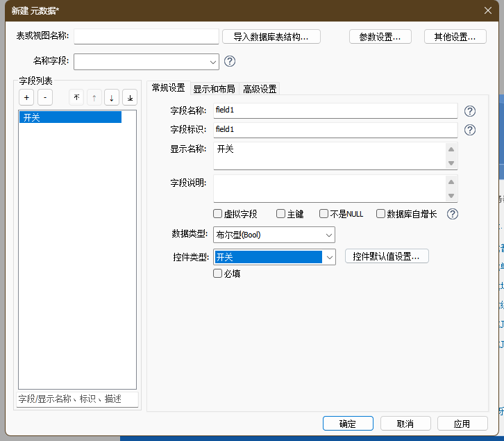504x441 pixels.
Task: Expand the 名称字段 combo box
Action: tap(212, 62)
